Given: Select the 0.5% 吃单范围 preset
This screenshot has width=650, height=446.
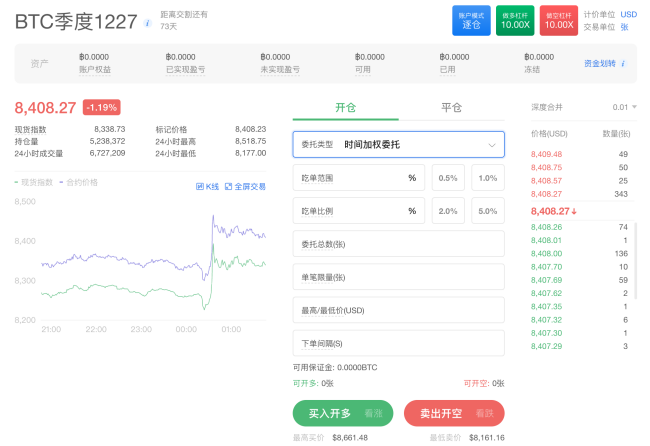Looking at the screenshot, I should pyautogui.click(x=448, y=177).
